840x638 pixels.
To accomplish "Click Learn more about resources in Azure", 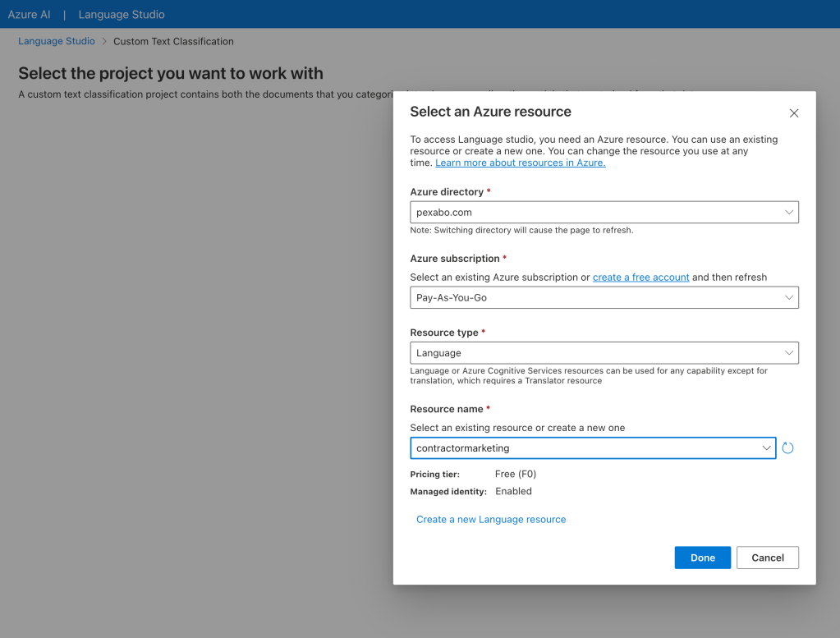I will point(521,163).
